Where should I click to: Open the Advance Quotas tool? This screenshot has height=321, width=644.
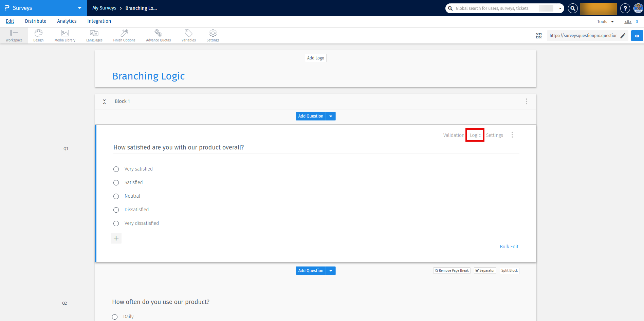pos(158,33)
